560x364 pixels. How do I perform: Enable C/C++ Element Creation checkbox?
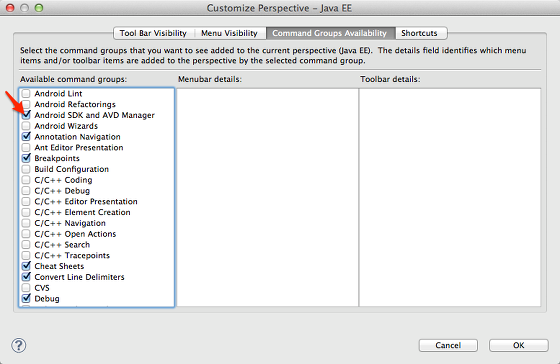point(26,212)
